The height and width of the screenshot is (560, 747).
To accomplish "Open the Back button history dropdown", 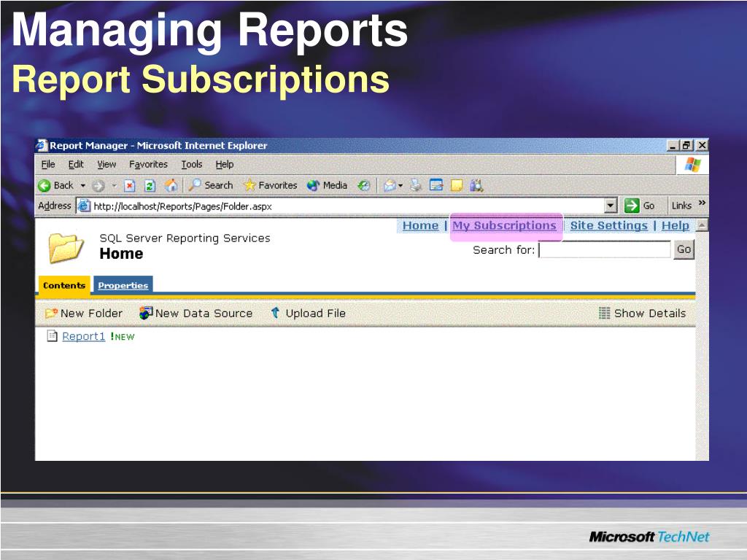I will [83, 186].
